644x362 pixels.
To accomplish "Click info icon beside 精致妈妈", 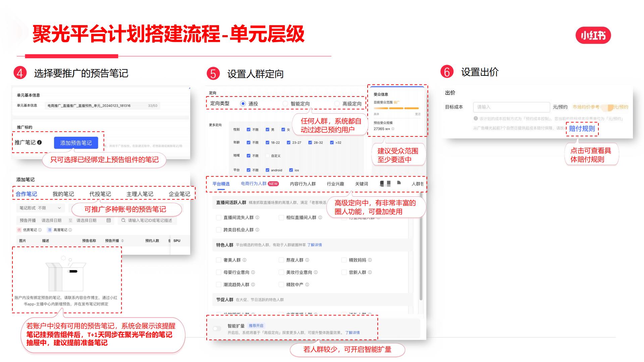I will tap(370, 260).
